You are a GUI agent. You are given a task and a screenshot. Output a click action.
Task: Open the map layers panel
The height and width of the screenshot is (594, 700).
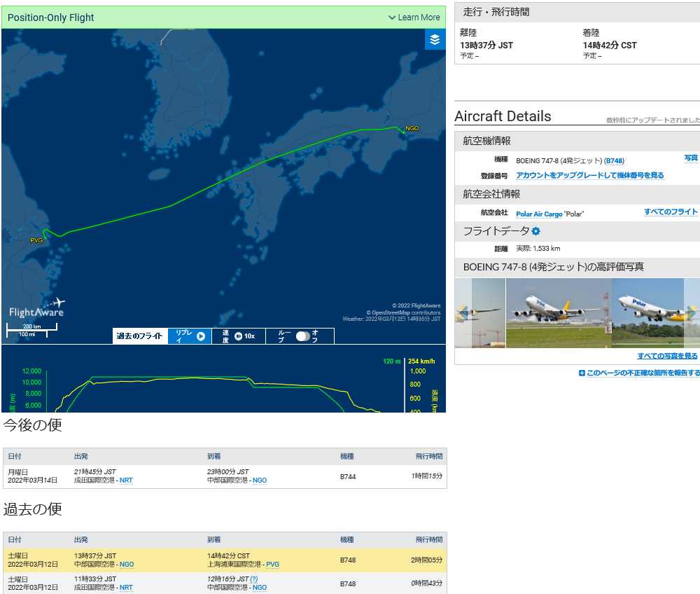[x=435, y=40]
